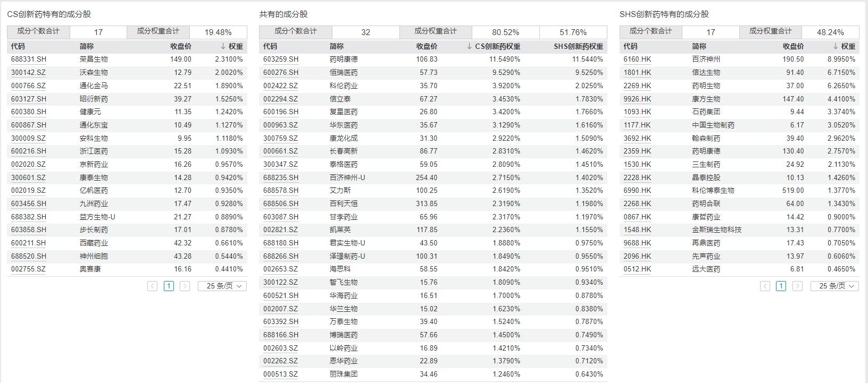Viewport: 868px width, 383px height.
Task: Open stock code 600216.SH
Action: 29,151
